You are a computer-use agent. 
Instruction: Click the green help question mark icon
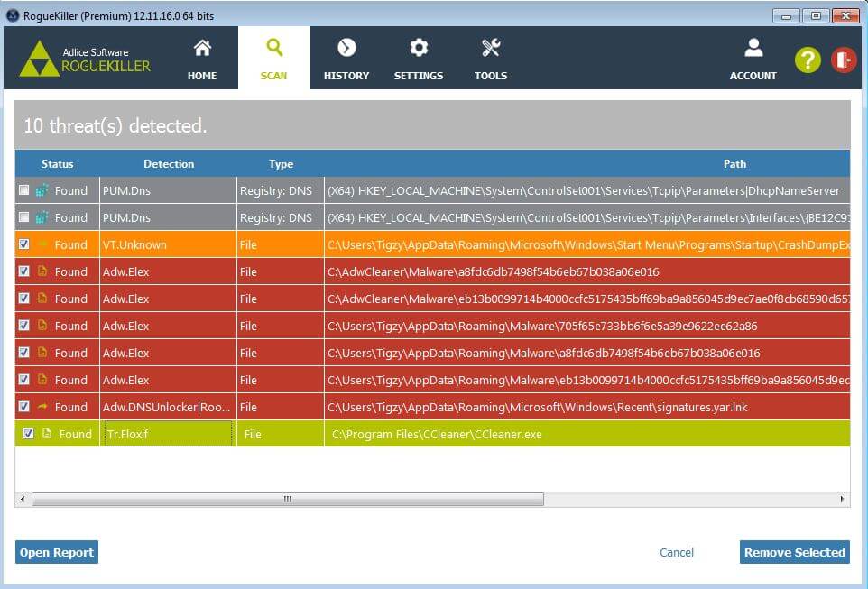point(808,60)
